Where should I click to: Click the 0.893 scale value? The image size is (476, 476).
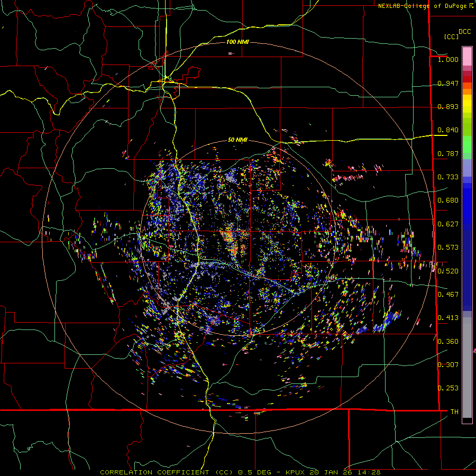pos(448,106)
